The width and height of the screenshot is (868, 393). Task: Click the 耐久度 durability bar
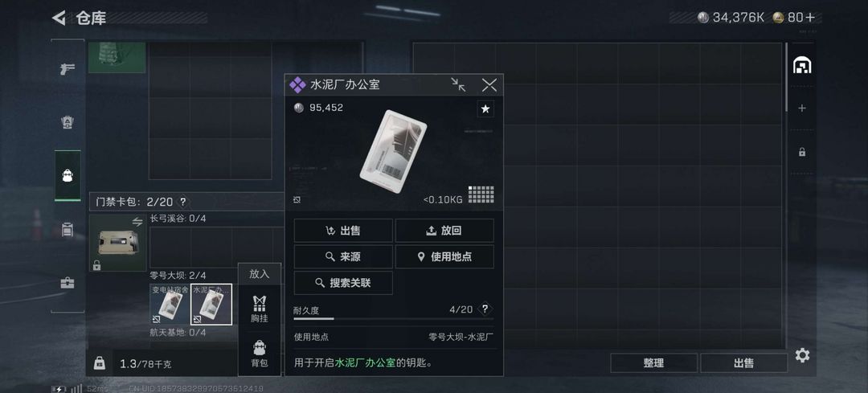point(394,318)
